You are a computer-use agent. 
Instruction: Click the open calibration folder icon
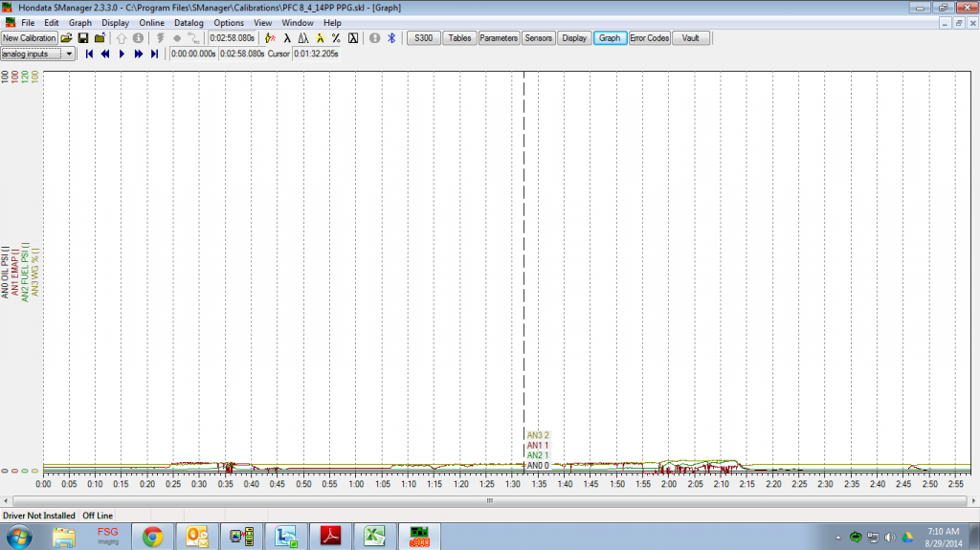tap(67, 38)
